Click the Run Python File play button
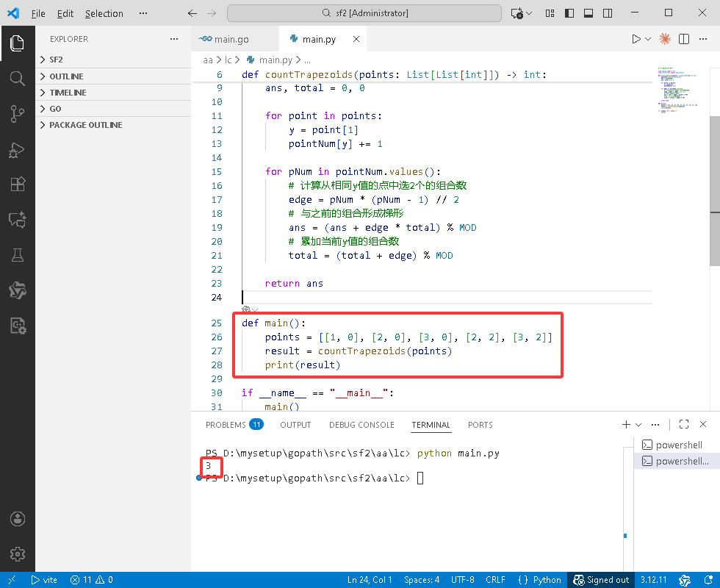This screenshot has height=588, width=720. (x=636, y=39)
